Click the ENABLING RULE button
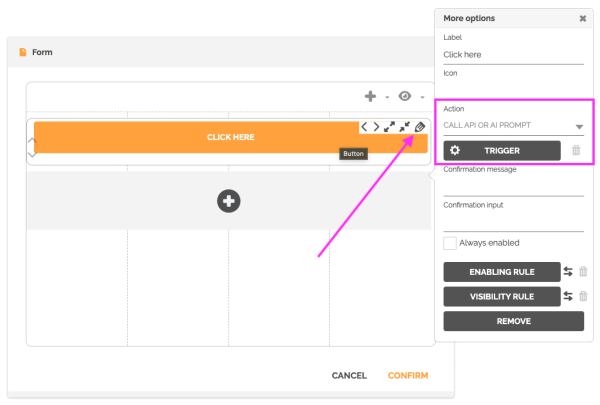This screenshot has width=600, height=405. coord(502,272)
